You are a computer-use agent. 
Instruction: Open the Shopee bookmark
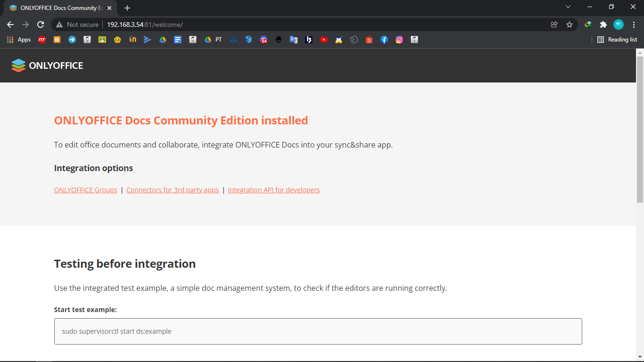tap(369, 40)
